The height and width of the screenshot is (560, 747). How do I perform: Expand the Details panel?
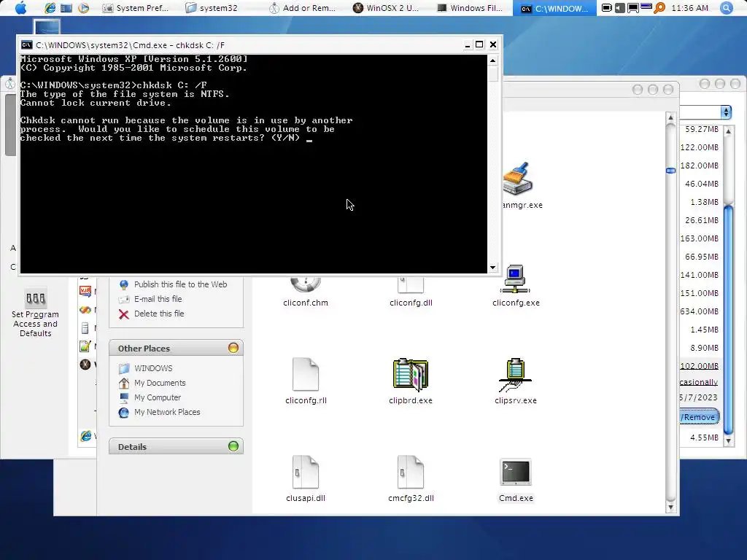coord(233,446)
